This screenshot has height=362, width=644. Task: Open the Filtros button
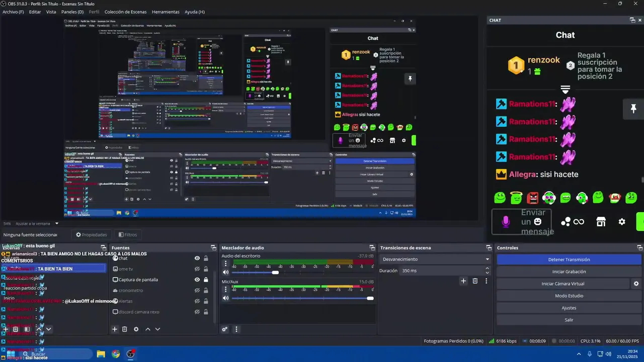point(128,235)
